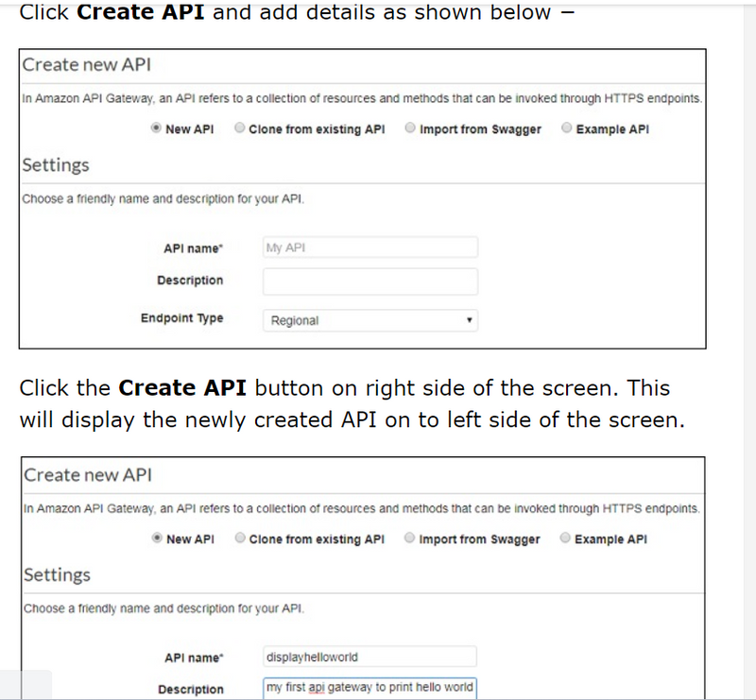Select New API radio in lower form

pos(157,538)
